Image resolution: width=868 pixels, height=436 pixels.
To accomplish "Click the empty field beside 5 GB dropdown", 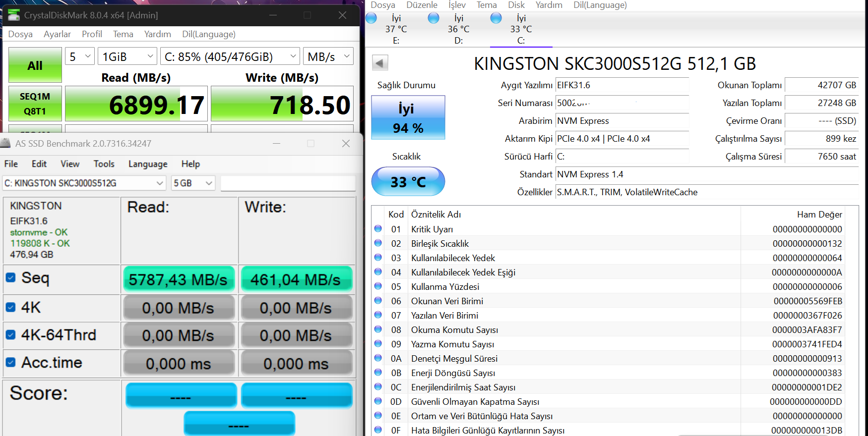I will coord(288,183).
